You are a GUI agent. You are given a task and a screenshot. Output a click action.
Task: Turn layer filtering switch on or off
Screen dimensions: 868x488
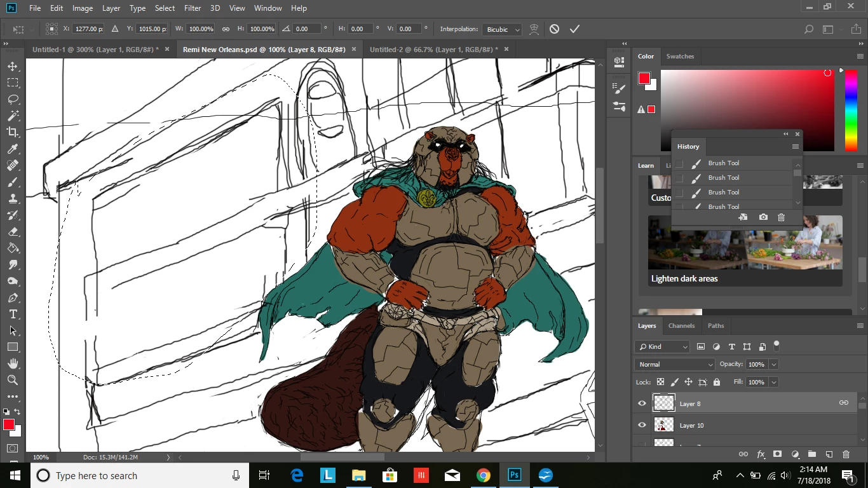(x=776, y=346)
